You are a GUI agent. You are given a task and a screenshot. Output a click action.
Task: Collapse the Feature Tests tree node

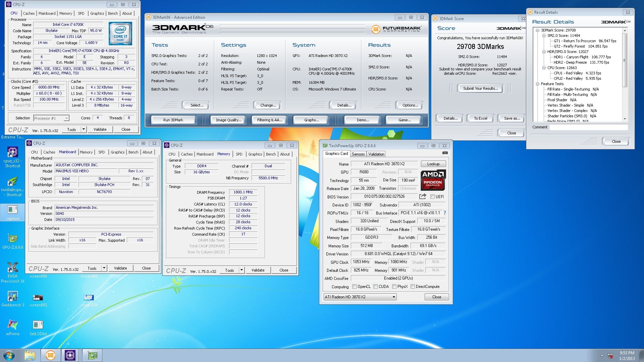[x=537, y=84]
